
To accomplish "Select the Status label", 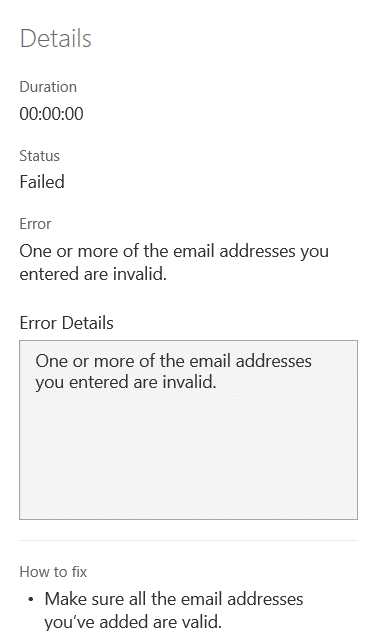I will (x=39, y=156).
